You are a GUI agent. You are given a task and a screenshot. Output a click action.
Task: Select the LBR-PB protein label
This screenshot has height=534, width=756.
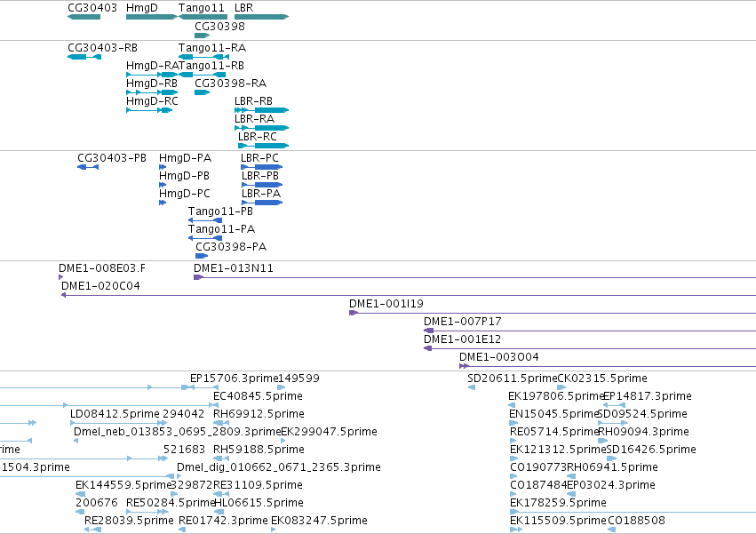[x=260, y=176]
